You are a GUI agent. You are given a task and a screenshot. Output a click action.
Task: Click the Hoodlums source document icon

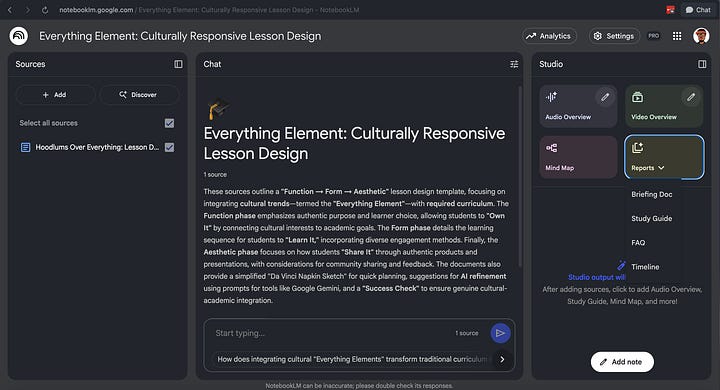pos(26,147)
